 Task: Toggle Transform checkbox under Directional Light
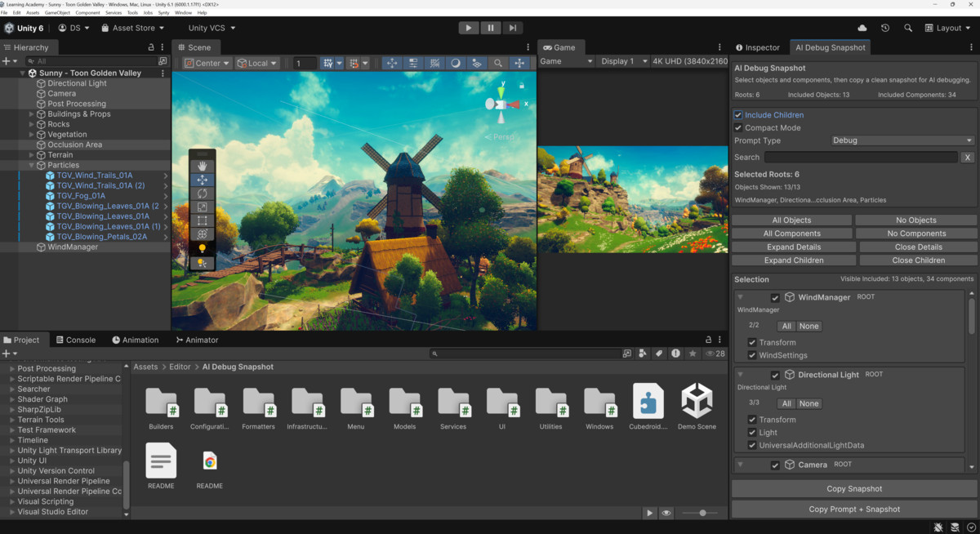(x=752, y=420)
